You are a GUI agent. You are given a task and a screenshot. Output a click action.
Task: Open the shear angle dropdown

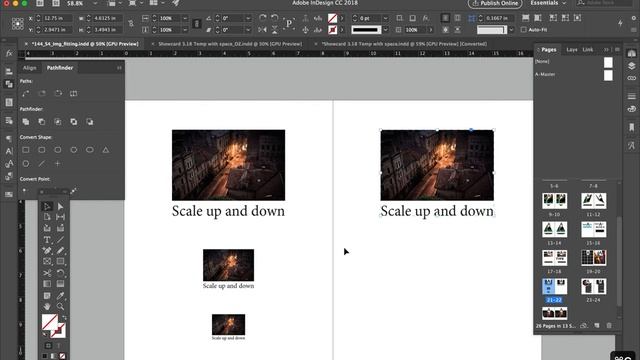pos(248,30)
